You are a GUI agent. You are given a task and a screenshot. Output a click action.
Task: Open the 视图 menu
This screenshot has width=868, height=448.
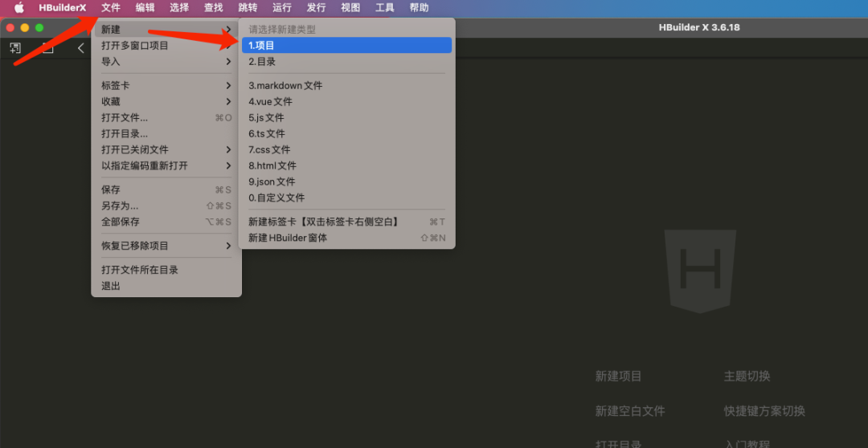[350, 8]
